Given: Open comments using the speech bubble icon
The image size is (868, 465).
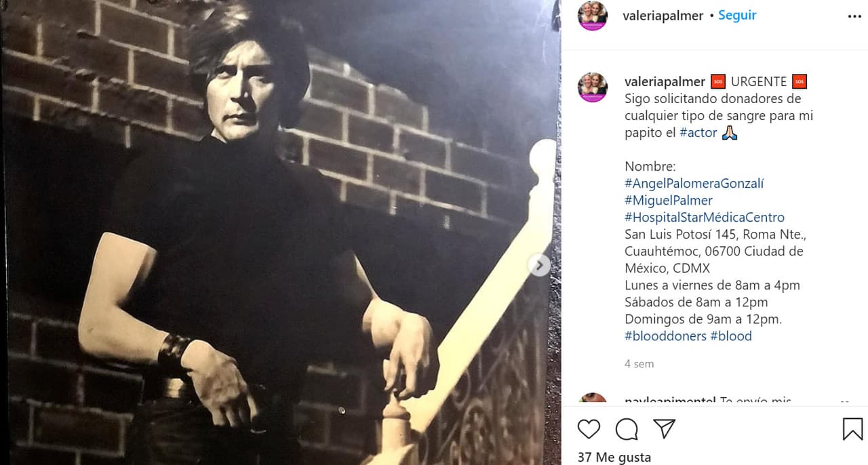Looking at the screenshot, I should (x=627, y=429).
